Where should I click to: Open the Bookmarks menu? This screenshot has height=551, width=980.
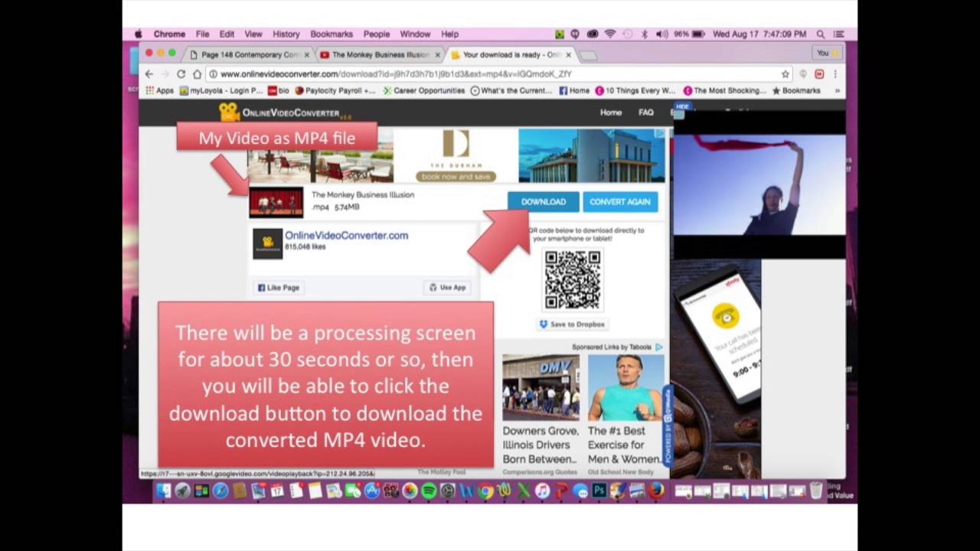tap(332, 34)
